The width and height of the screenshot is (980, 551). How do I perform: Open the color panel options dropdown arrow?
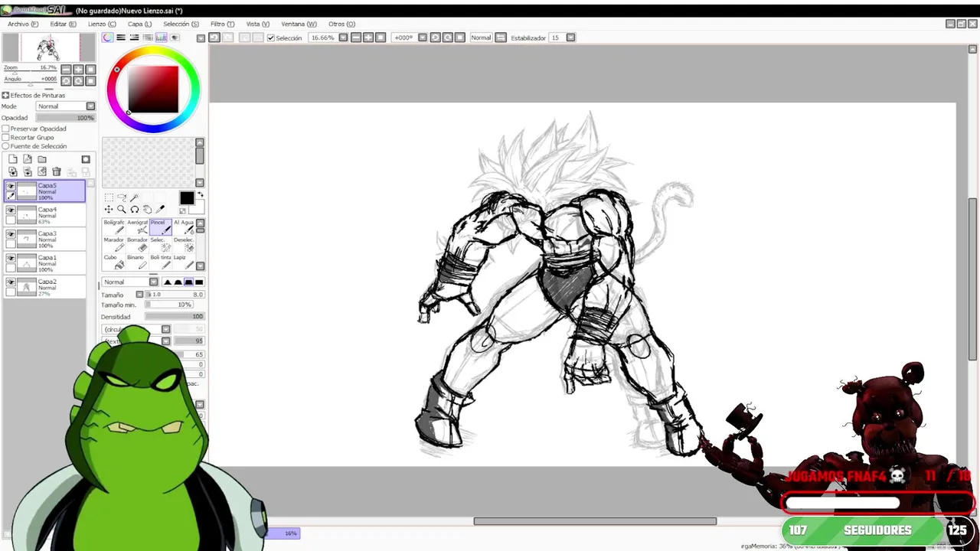[x=201, y=37]
